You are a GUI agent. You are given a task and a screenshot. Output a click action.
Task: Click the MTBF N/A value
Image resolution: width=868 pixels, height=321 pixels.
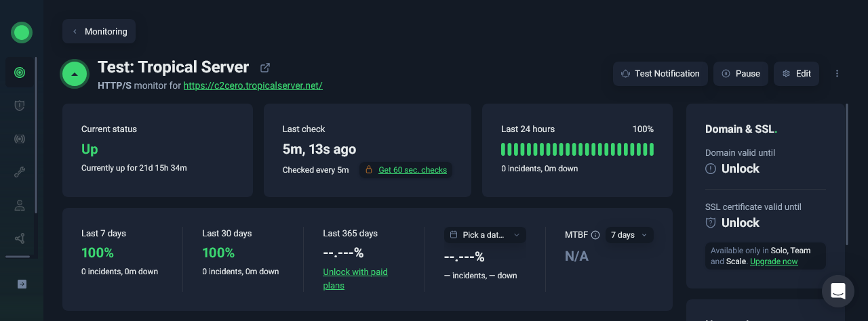coord(577,257)
